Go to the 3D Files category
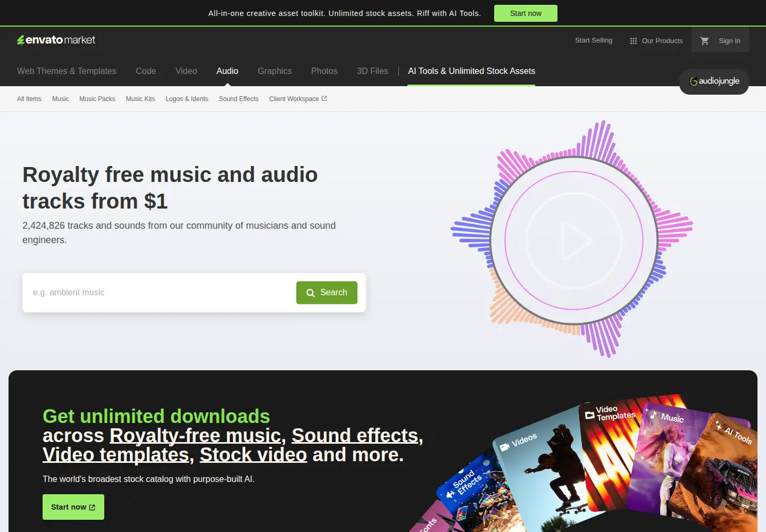Image resolution: width=766 pixels, height=532 pixels. coord(372,71)
